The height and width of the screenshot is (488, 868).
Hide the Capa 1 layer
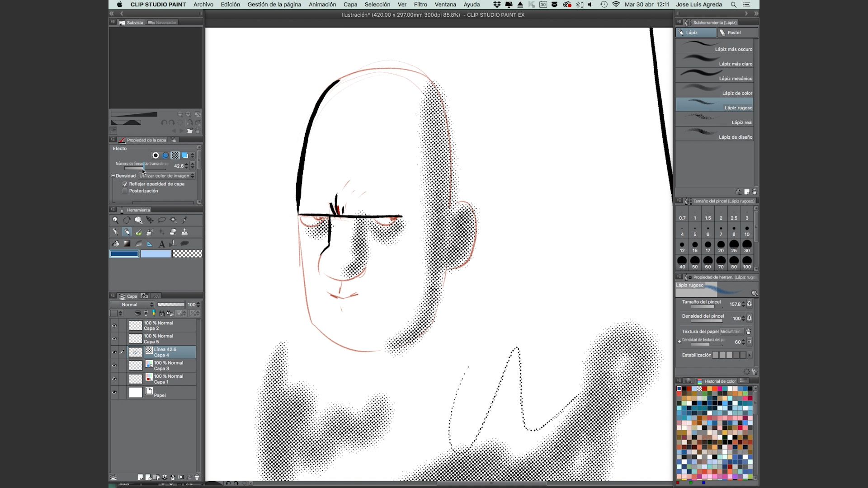pos(114,379)
